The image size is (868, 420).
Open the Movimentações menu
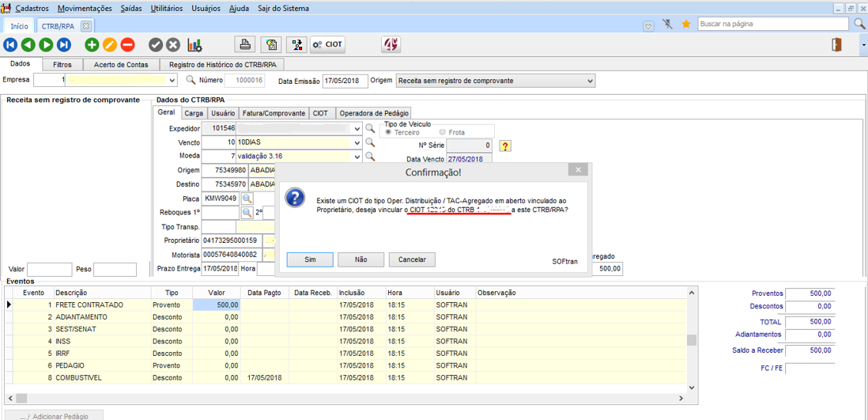[85, 8]
